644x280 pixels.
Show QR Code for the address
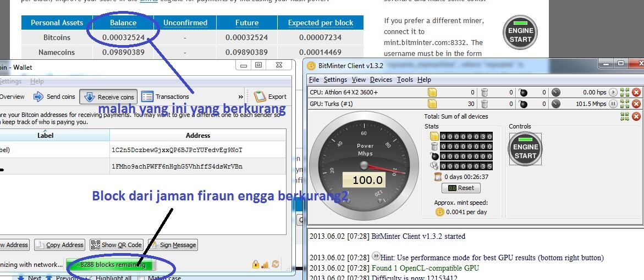[x=116, y=245]
